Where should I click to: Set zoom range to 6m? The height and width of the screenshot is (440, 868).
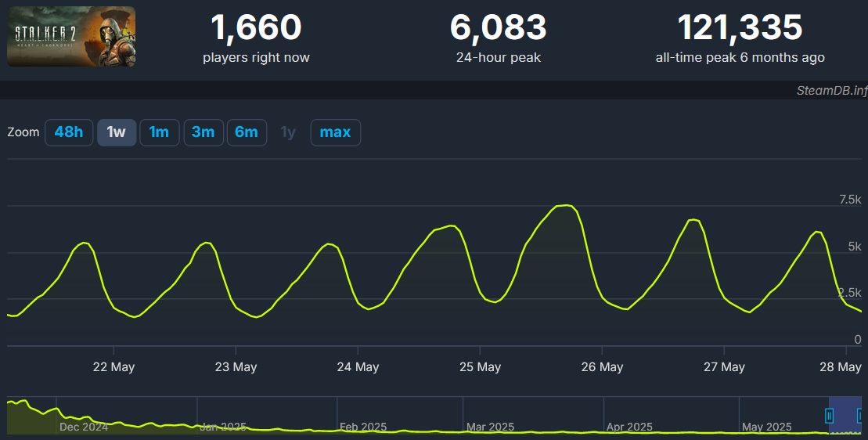(247, 132)
